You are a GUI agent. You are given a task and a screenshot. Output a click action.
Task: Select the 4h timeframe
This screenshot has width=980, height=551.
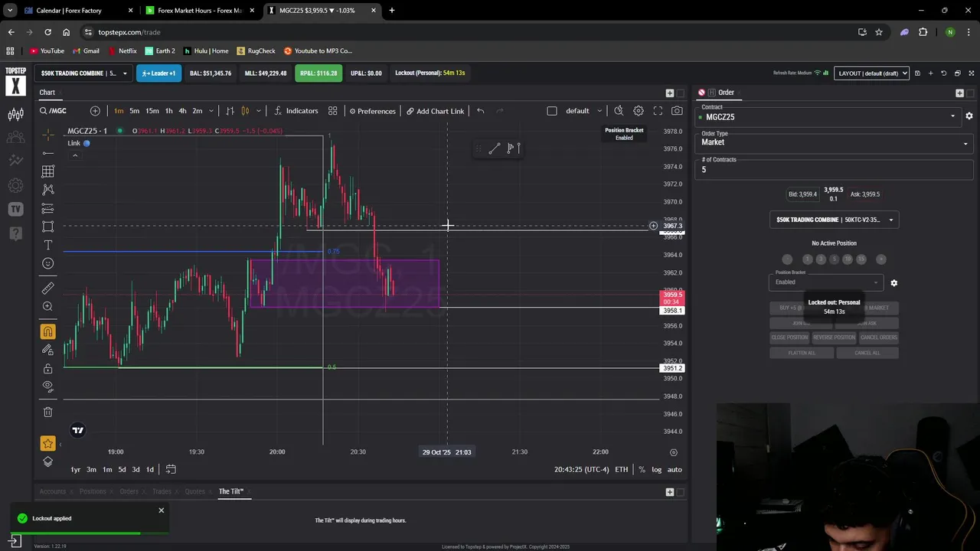(x=182, y=111)
